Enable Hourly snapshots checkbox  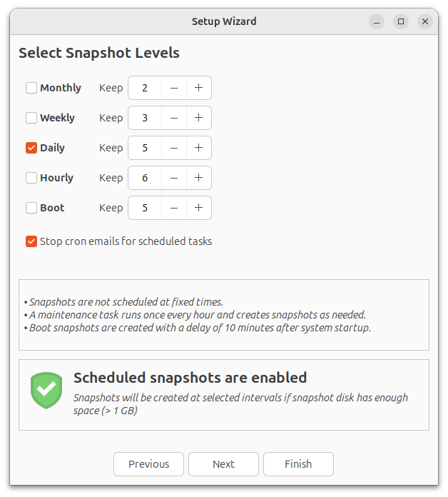(31, 178)
